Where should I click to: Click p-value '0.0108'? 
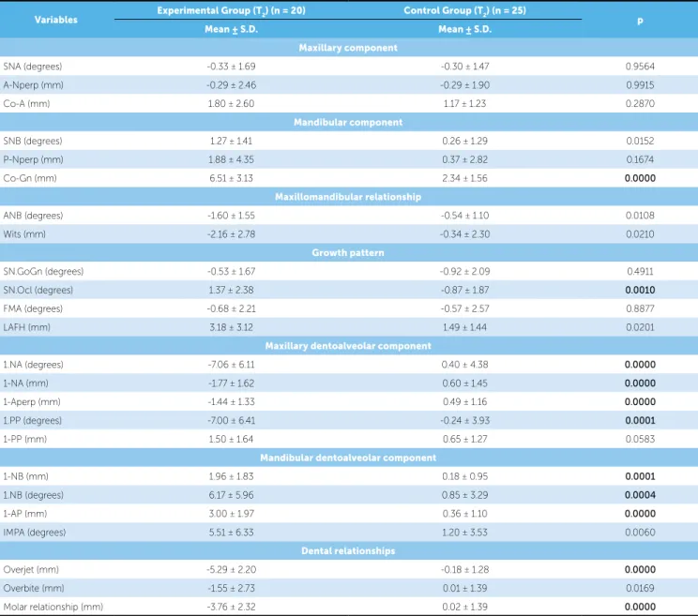coord(640,216)
